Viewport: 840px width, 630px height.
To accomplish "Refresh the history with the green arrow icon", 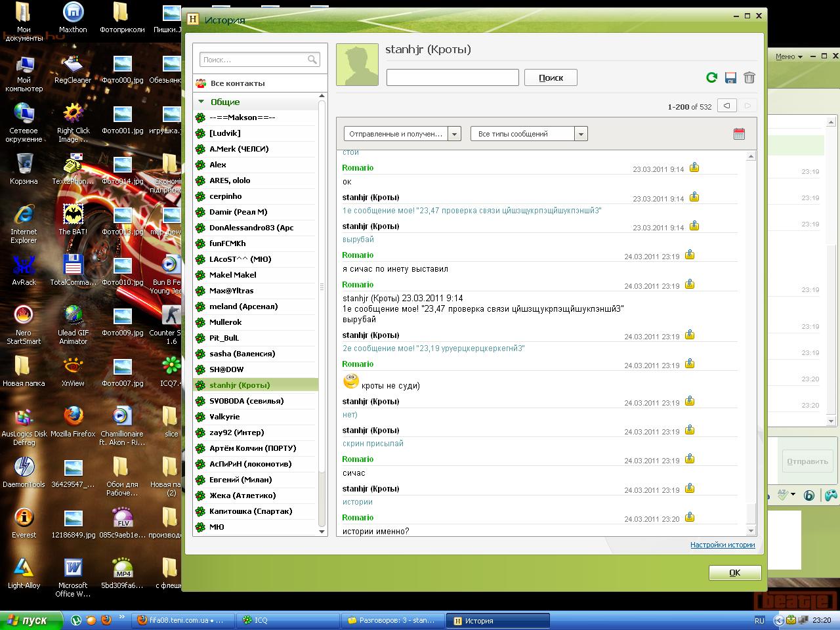I will point(711,77).
